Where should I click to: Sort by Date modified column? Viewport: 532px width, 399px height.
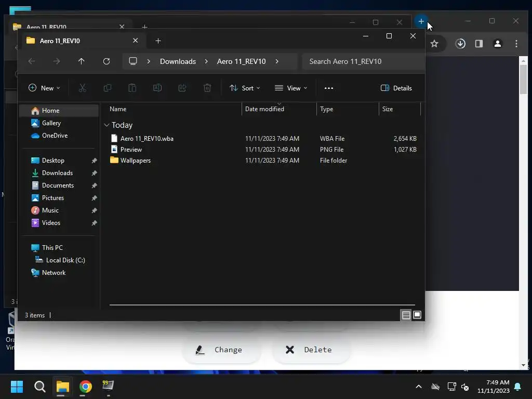tap(279, 109)
